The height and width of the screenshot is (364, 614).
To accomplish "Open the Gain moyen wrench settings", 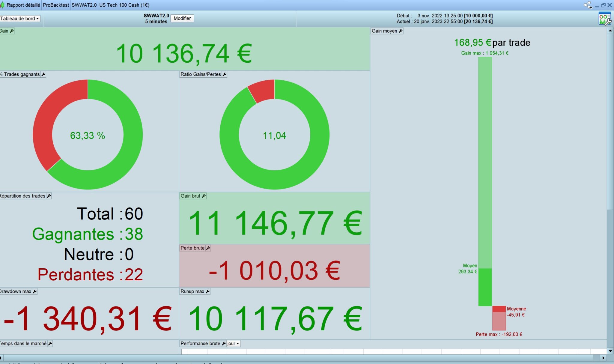I will tap(401, 31).
